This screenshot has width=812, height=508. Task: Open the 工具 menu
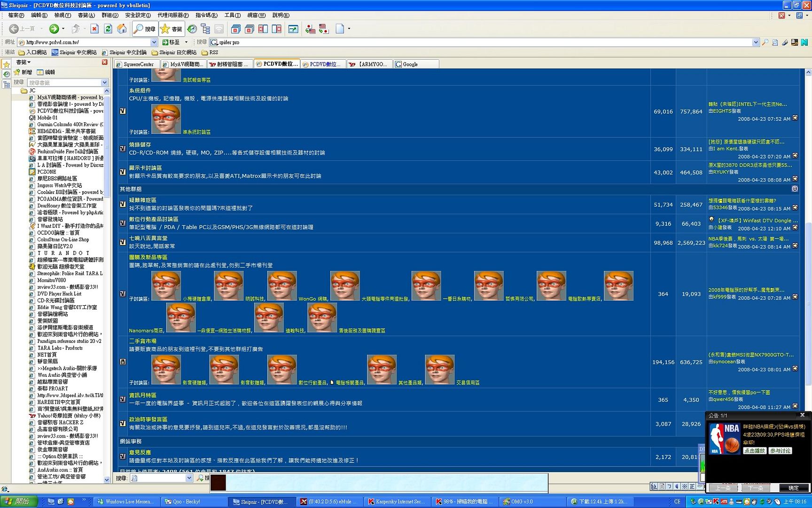click(x=232, y=15)
